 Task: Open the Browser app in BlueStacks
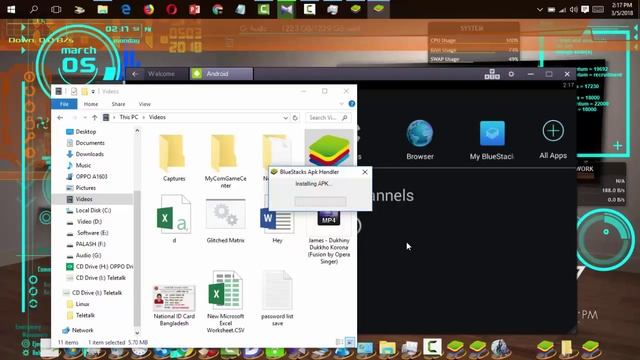(420, 139)
